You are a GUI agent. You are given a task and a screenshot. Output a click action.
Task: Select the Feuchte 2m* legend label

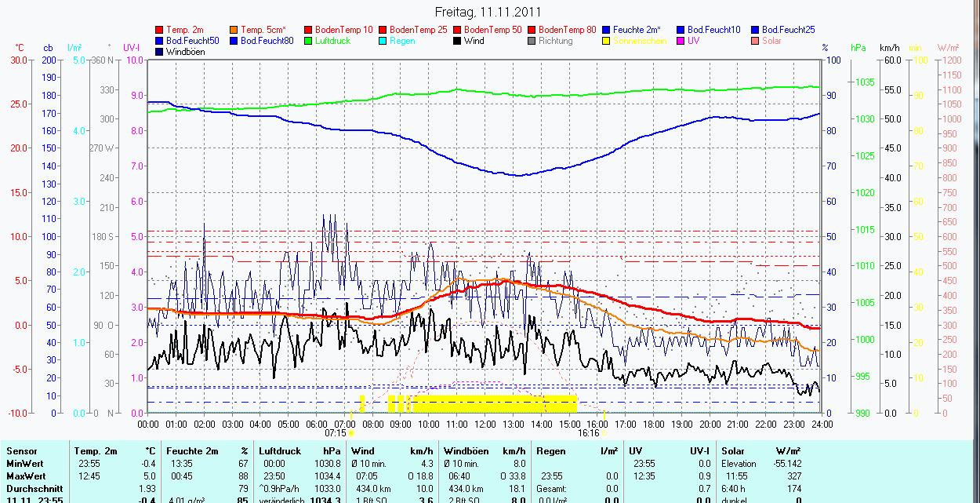[640, 30]
